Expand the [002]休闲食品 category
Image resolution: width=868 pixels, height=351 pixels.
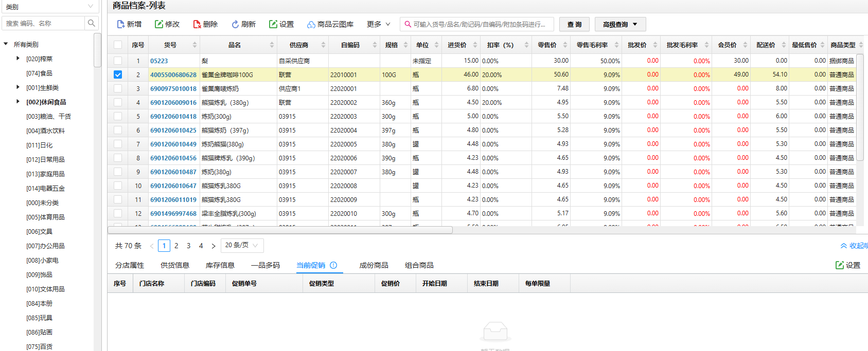click(18, 102)
